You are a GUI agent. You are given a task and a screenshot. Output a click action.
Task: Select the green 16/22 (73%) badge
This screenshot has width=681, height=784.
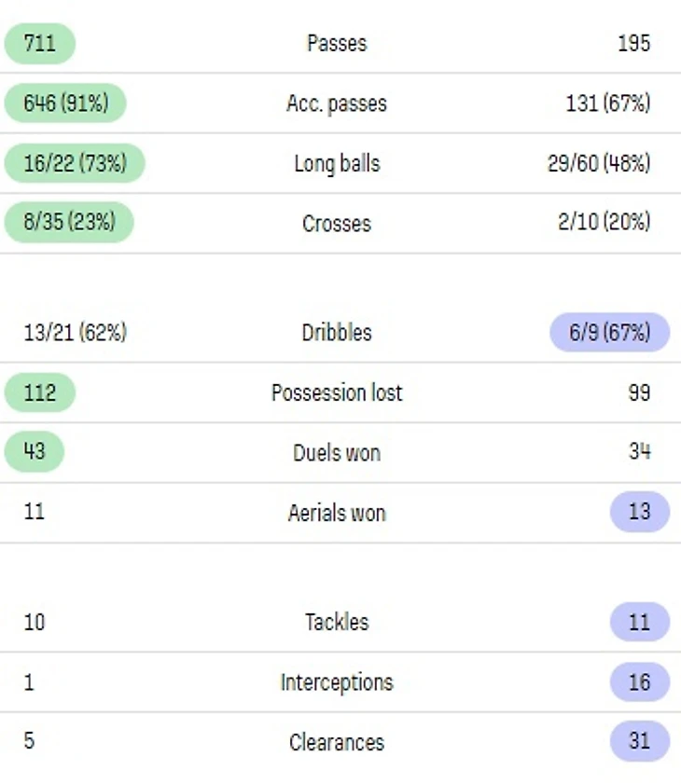pos(75,163)
